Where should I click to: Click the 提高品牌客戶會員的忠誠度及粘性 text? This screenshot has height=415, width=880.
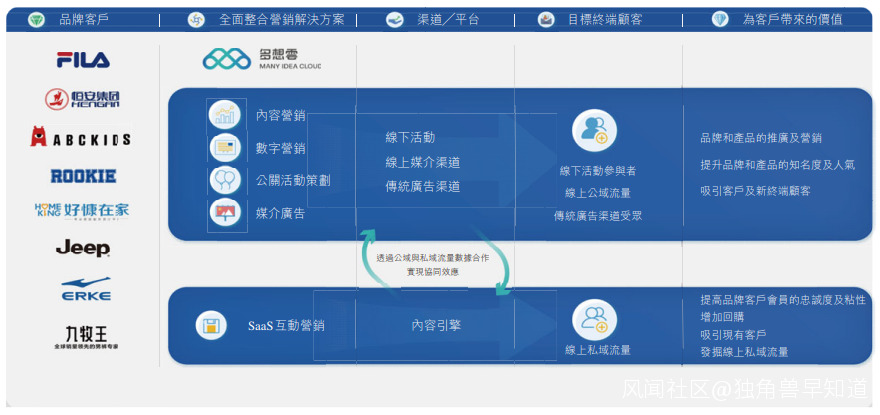click(783, 300)
